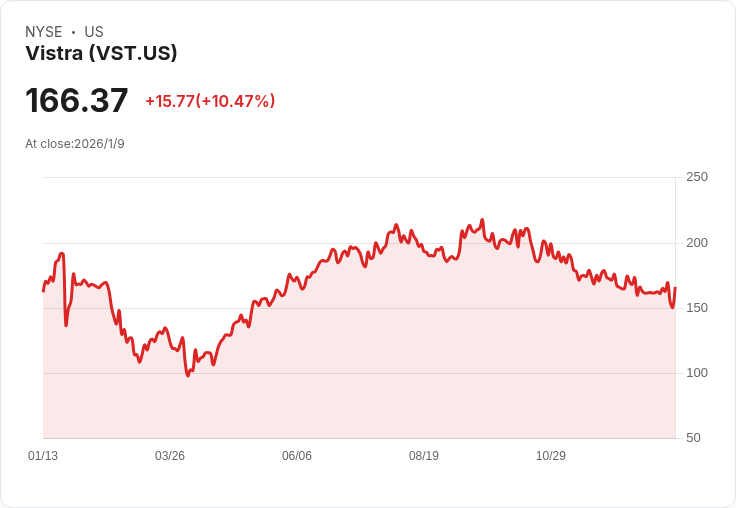Image resolution: width=736 pixels, height=508 pixels.
Task: Click the highest peak of the price line
Action: (482, 220)
